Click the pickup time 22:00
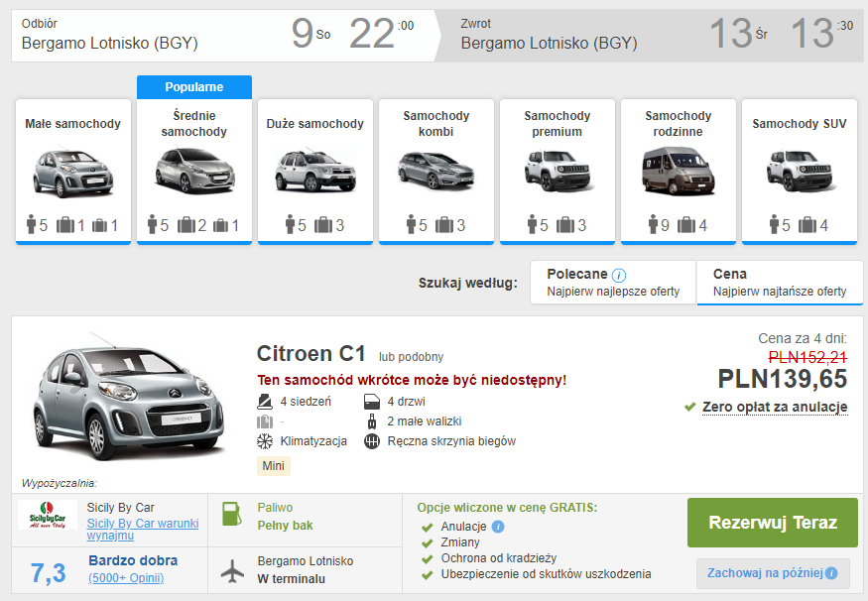Screen dimensions: 868x601 point(381,33)
